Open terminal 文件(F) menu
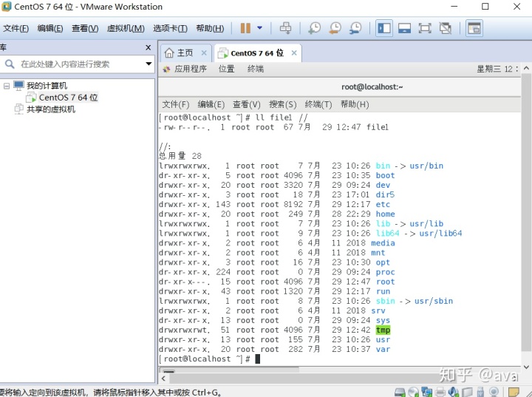 point(175,104)
